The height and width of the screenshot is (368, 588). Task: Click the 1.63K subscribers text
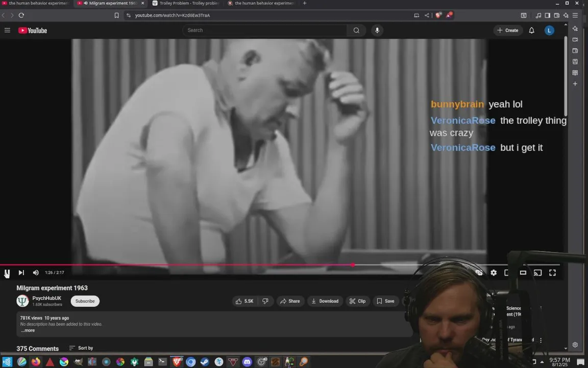[x=47, y=305]
